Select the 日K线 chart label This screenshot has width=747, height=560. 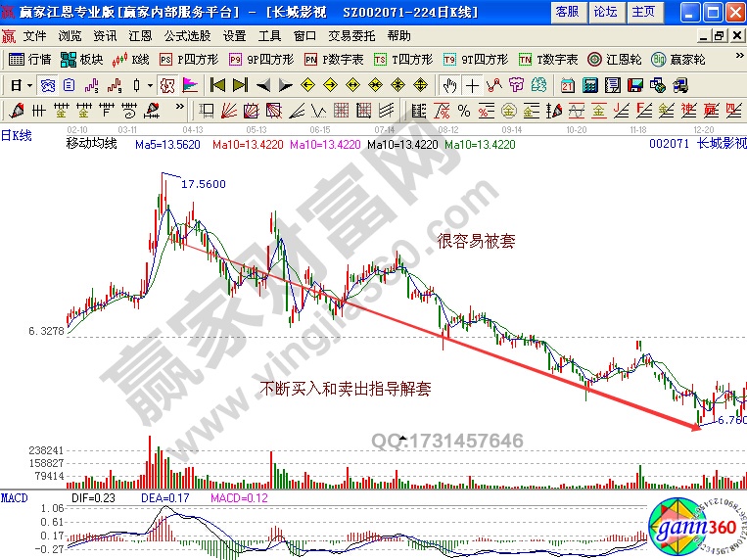point(16,136)
